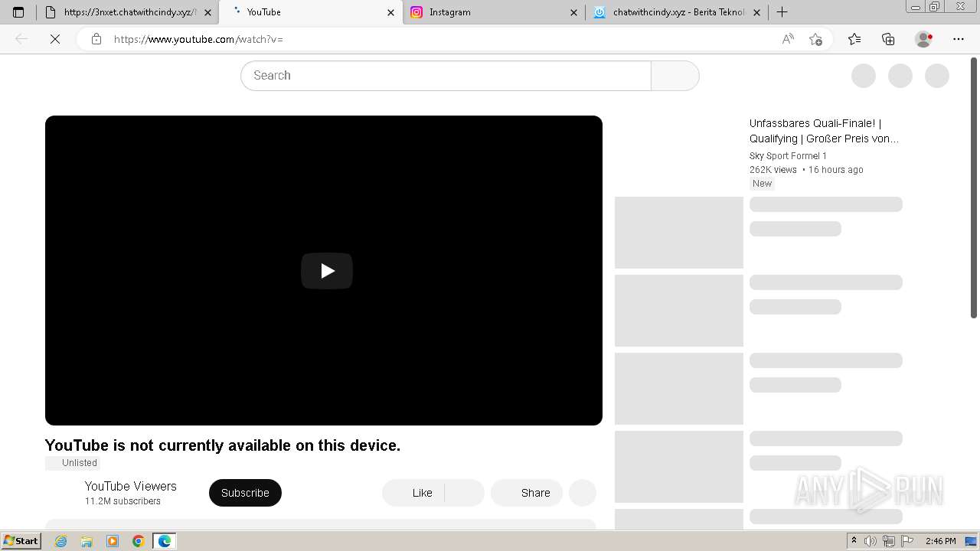This screenshot has height=551, width=980.
Task: Open Edge Settings and more menu
Action: click(959, 39)
